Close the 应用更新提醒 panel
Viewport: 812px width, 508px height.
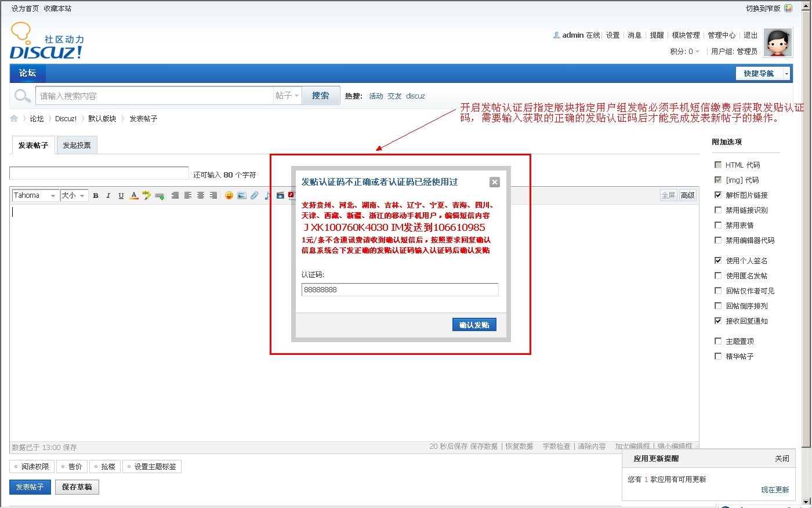pyautogui.click(x=782, y=458)
